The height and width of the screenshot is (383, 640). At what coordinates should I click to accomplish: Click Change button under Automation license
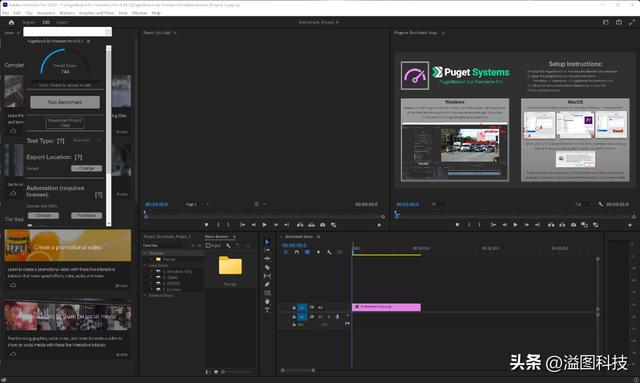click(43, 215)
